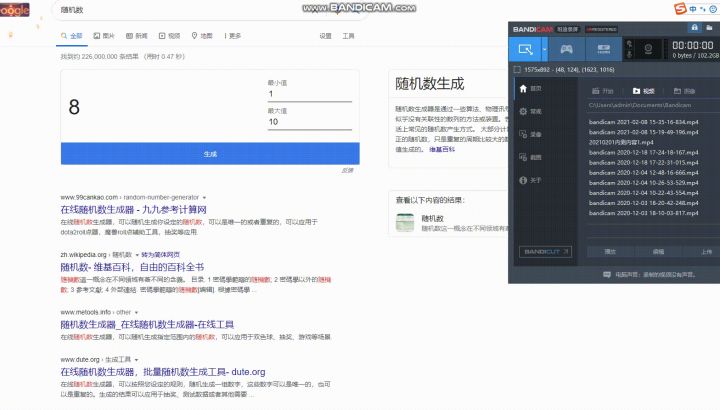Open Google search 设置 settings

coord(326,36)
